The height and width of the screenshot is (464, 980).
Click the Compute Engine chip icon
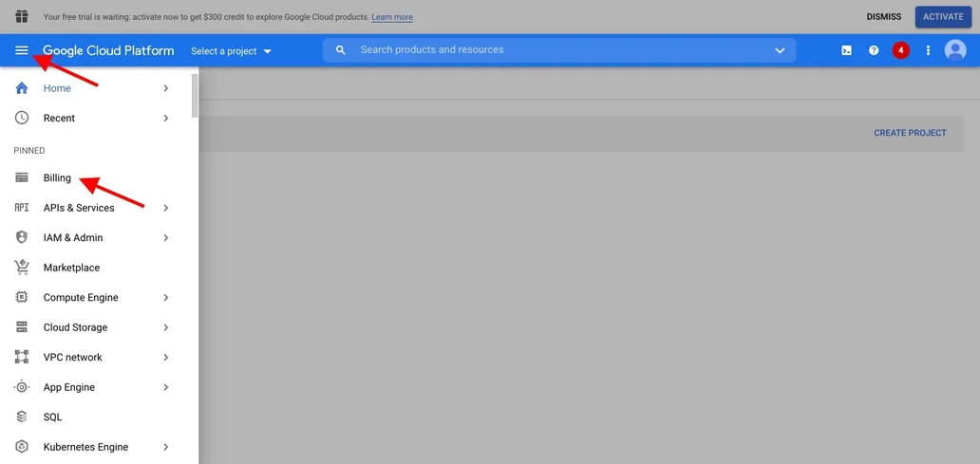pyautogui.click(x=22, y=297)
